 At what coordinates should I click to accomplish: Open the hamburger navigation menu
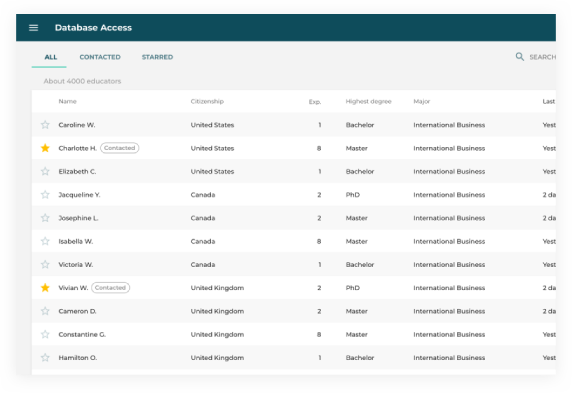[x=34, y=28]
